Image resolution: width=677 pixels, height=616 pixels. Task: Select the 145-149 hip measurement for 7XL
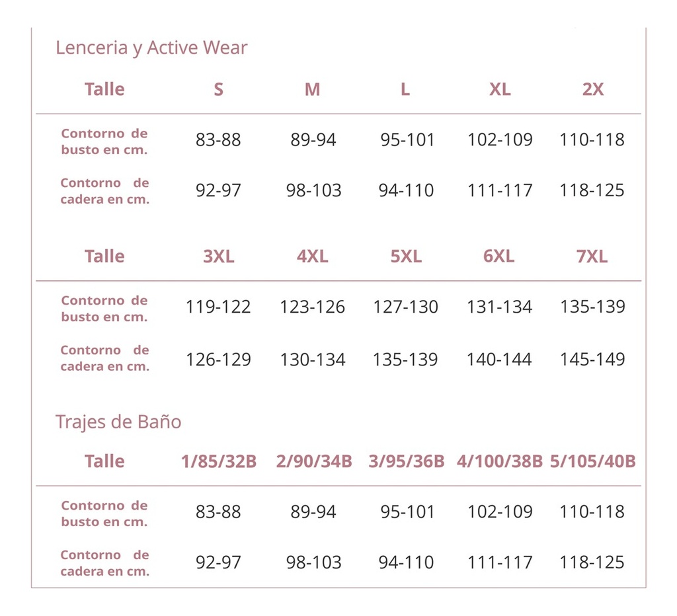coord(592,360)
